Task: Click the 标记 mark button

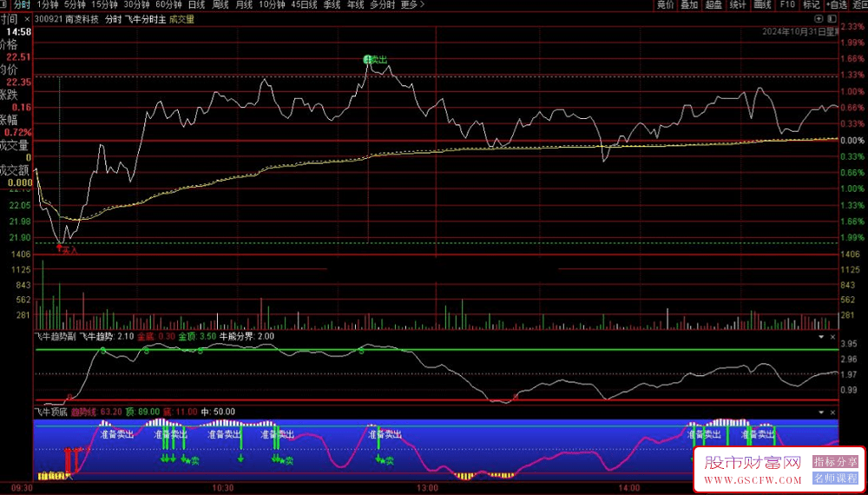Action: (x=811, y=5)
